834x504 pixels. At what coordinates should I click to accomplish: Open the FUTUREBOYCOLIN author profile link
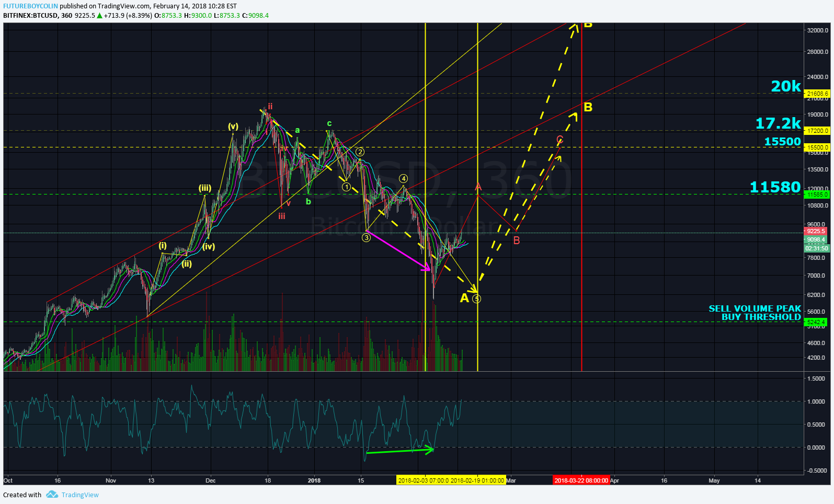click(30, 6)
